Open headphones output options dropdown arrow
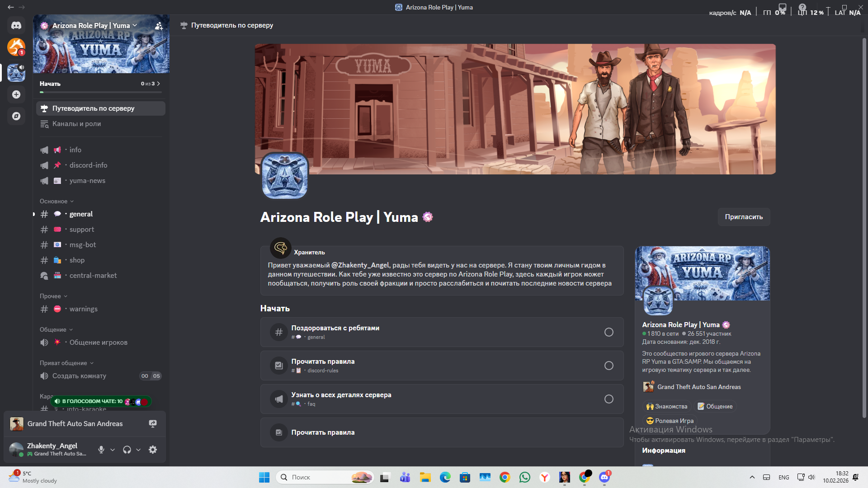The image size is (868, 488). [138, 450]
